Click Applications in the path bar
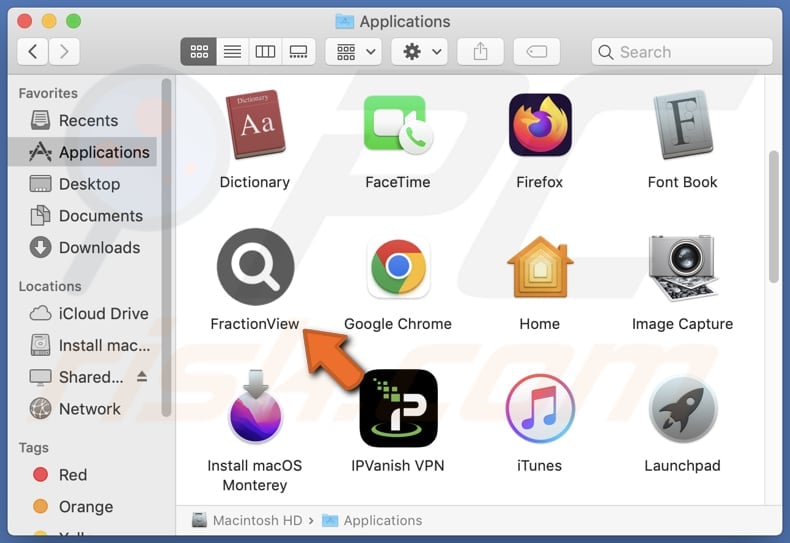This screenshot has width=790, height=543. (372, 520)
